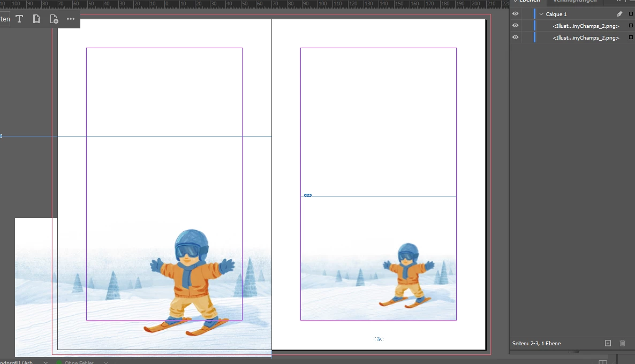Screen dimensions: 635x364
Task: Click the pen icon on Calque 1
Action: coord(619,14)
